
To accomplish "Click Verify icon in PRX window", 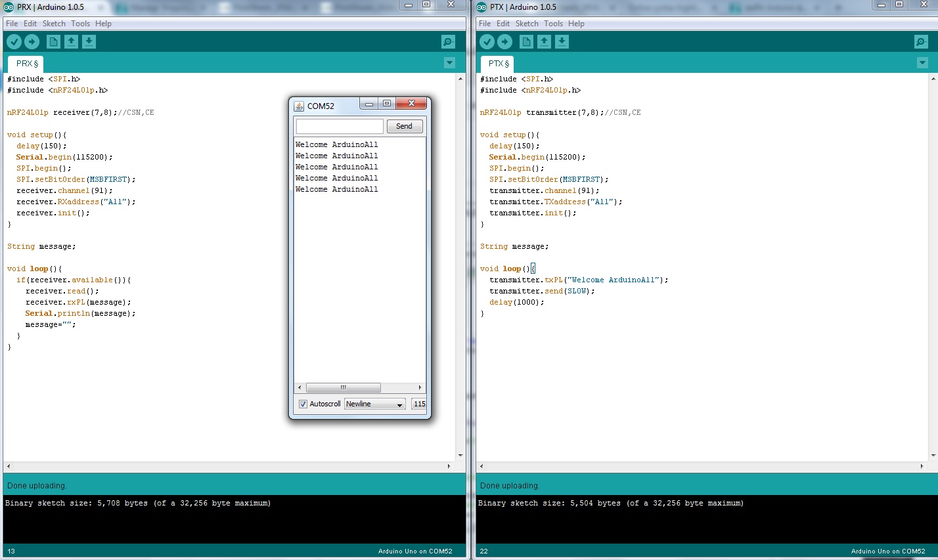I will (x=14, y=41).
